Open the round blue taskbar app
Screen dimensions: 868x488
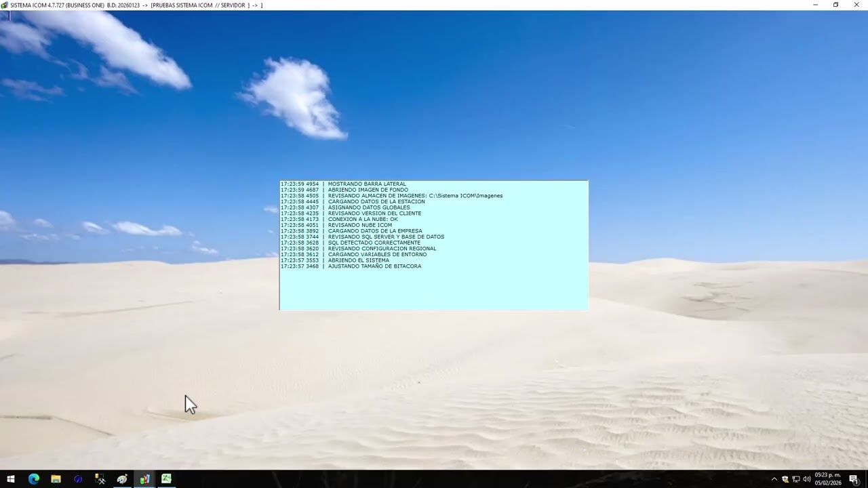tap(78, 479)
